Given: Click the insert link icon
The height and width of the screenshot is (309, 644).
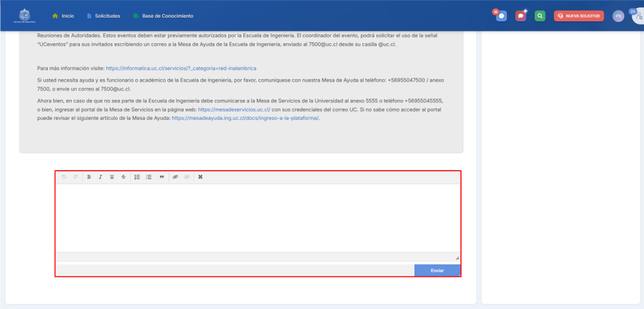Looking at the screenshot, I should (x=175, y=177).
